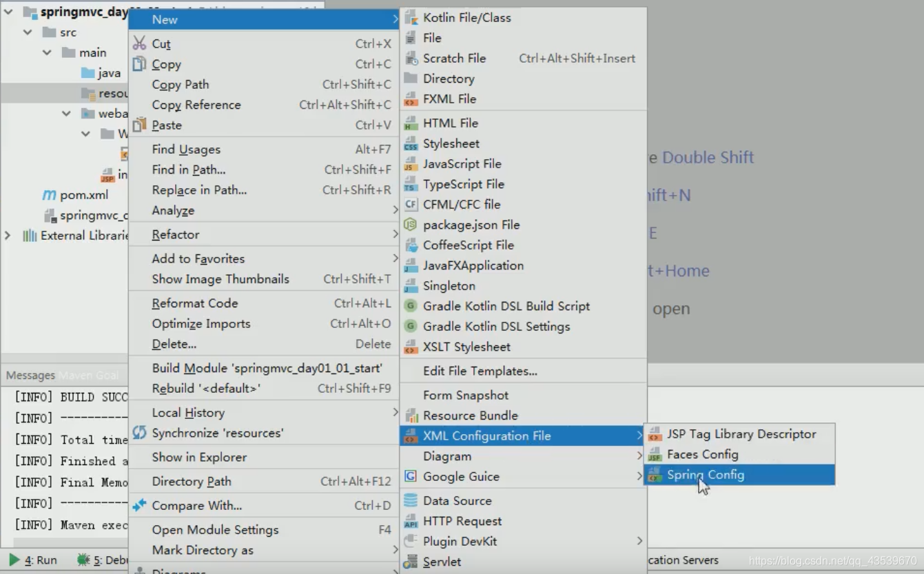
Task: Choose Form Snapshot menu entry
Action: (523, 395)
